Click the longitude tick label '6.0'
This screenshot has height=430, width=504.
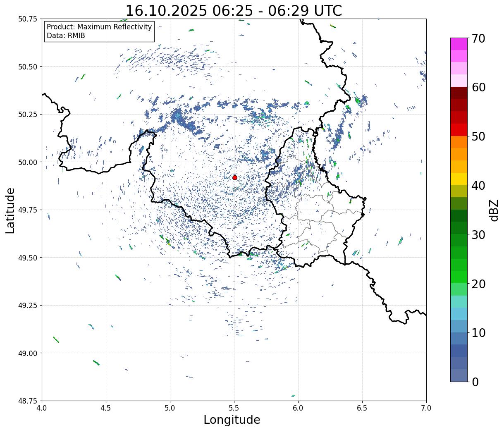coord(298,408)
